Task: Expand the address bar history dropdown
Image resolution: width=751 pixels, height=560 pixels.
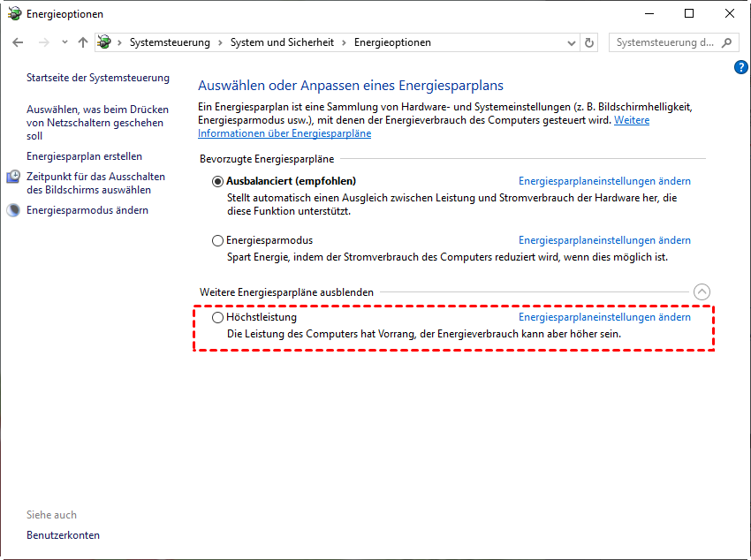Action: pos(571,43)
